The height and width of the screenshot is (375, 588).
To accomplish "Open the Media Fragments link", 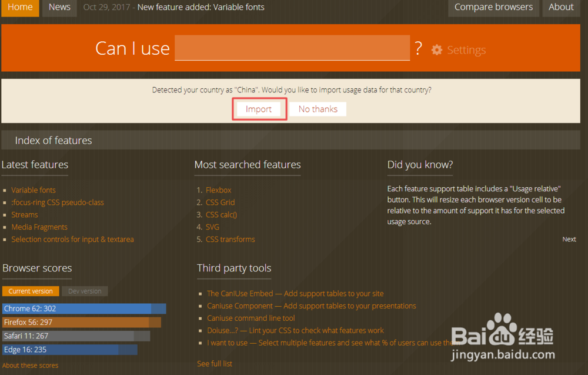I will [x=39, y=227].
